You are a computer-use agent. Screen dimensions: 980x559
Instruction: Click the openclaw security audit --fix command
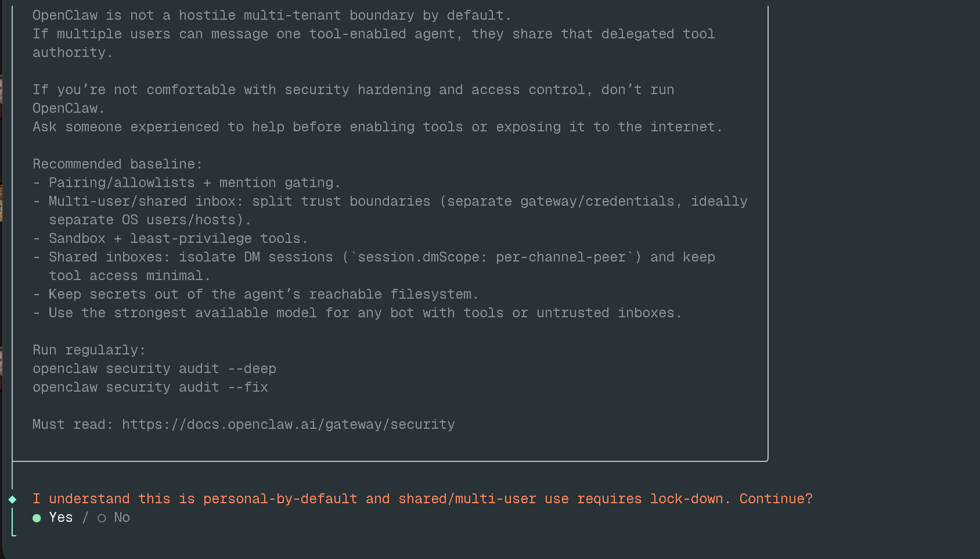(x=150, y=388)
